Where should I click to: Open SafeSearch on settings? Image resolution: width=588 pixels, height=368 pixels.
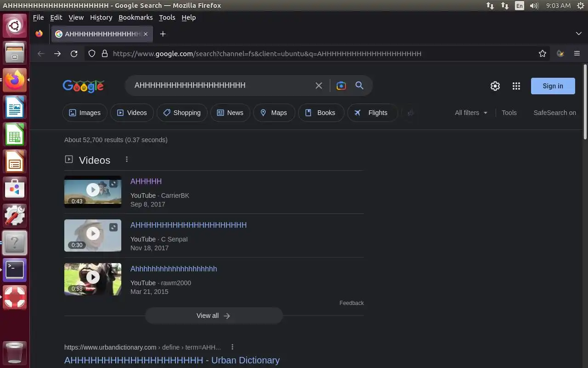[554, 113]
